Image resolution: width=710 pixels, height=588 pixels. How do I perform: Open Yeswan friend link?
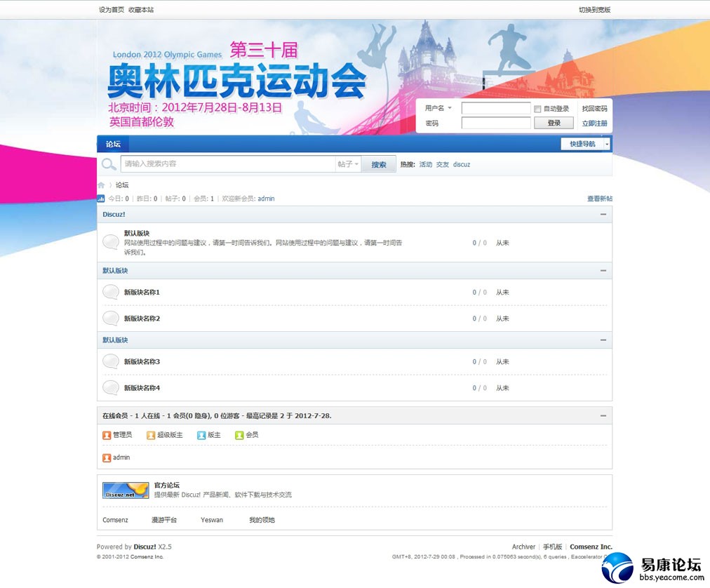coord(212,520)
